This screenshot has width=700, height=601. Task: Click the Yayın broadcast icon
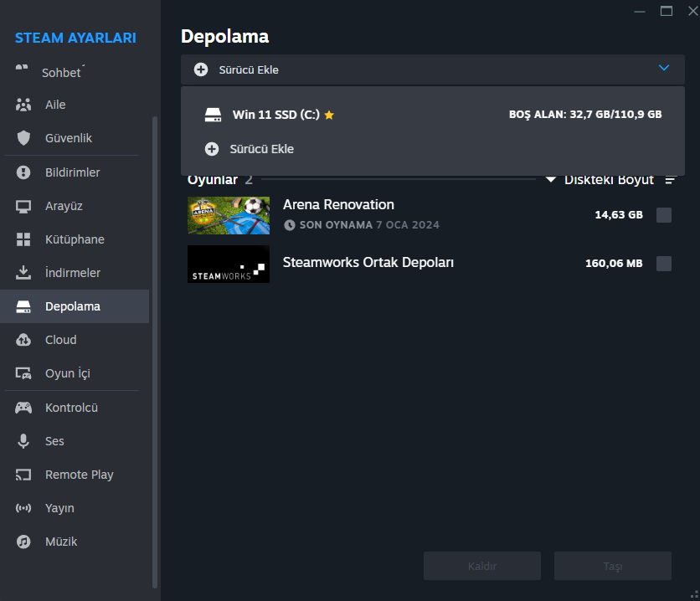tap(23, 508)
